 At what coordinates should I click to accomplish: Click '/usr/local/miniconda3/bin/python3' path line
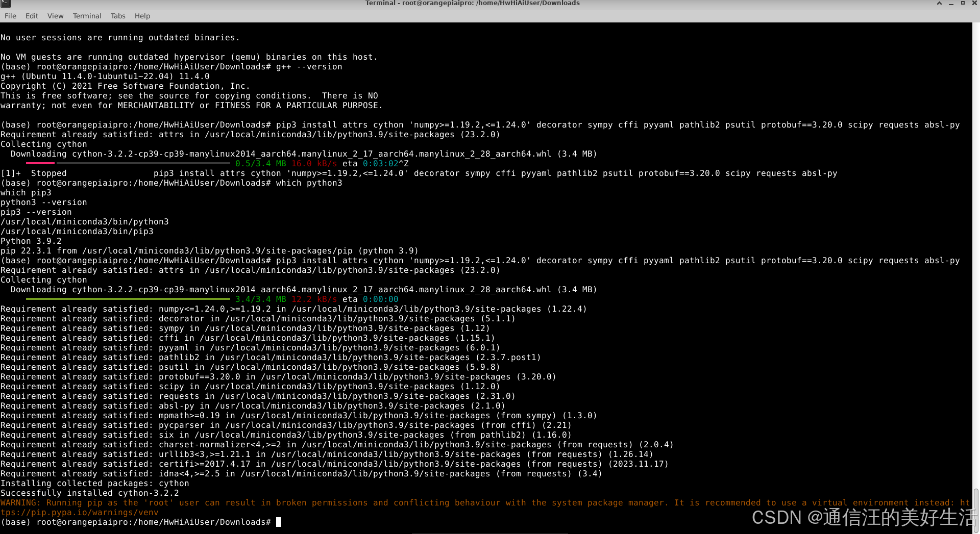click(85, 222)
